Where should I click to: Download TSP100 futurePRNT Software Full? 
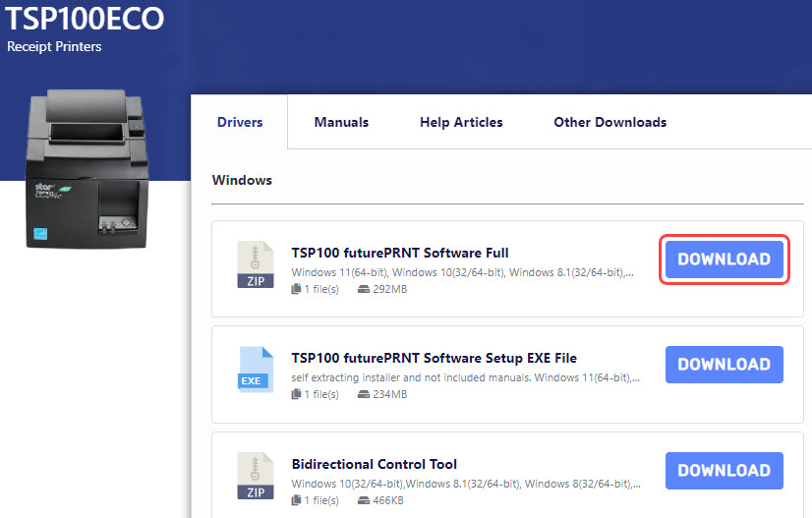[x=724, y=259]
